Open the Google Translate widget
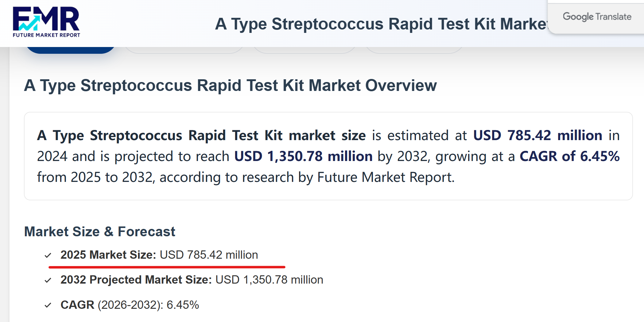 coord(597,17)
